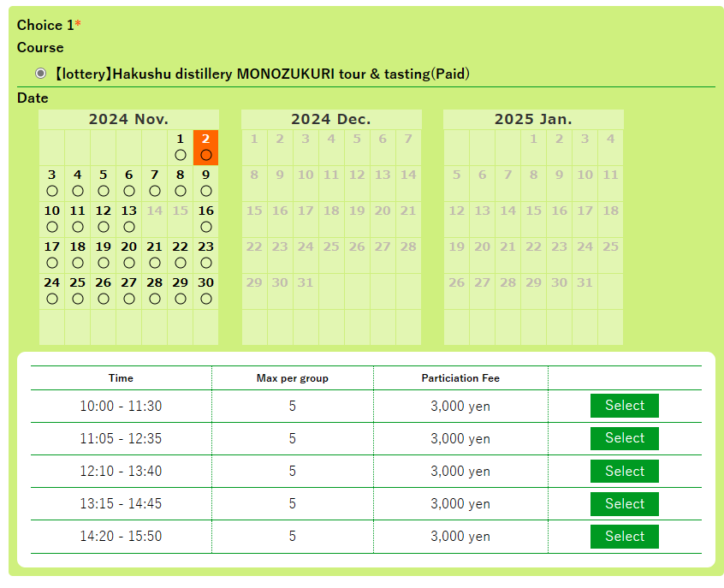Choose November 24 date
This screenshot has height=588, width=724.
(51, 292)
